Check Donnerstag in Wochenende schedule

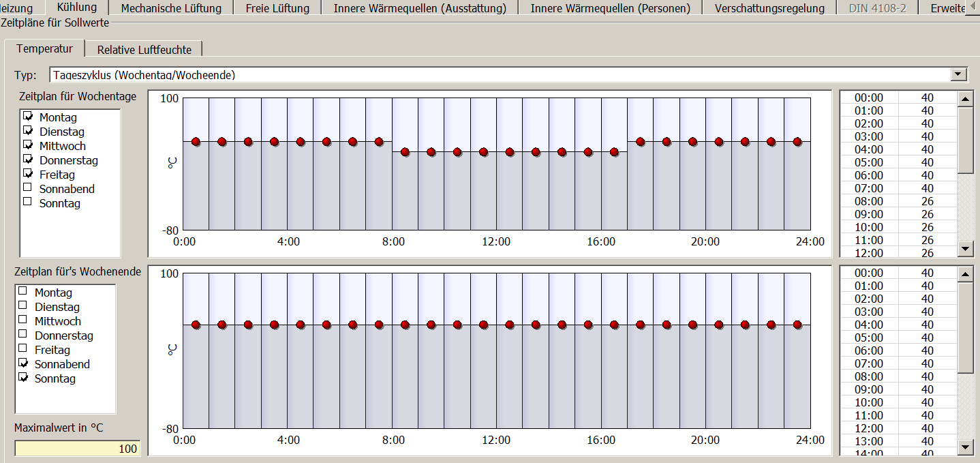tap(23, 335)
